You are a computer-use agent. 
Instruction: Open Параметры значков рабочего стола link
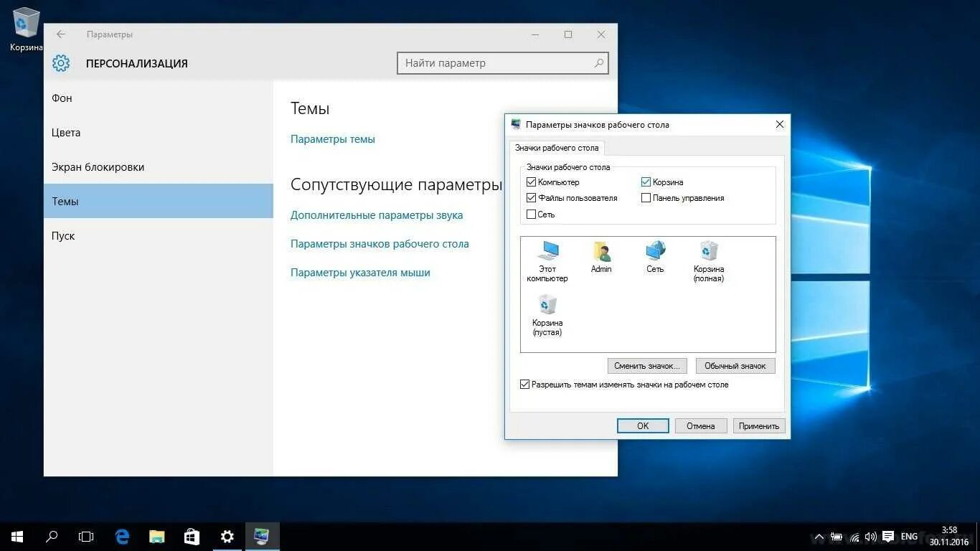coord(380,244)
